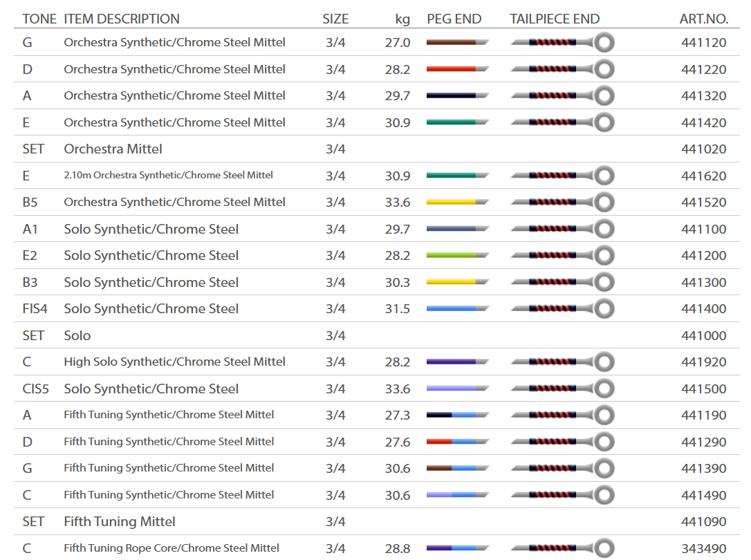Click the Fifth Tuning Mittel set name
The height and width of the screenshot is (560, 751).
pyautogui.click(x=120, y=522)
